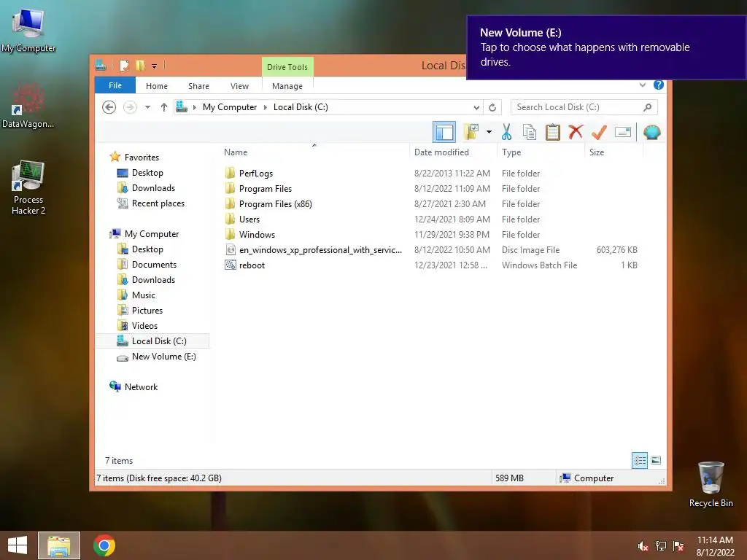Select the Drive Tools contextual tab
Image resolution: width=747 pixels, height=560 pixels.
point(287,66)
